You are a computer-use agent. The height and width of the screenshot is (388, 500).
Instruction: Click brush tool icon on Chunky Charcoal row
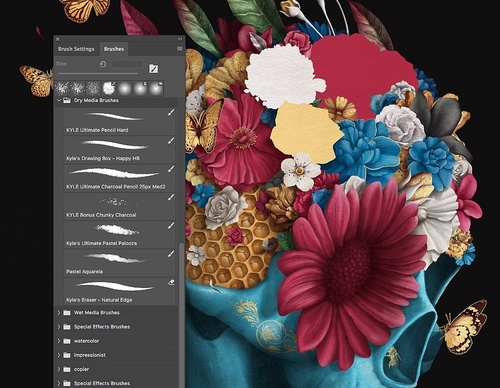(x=171, y=198)
